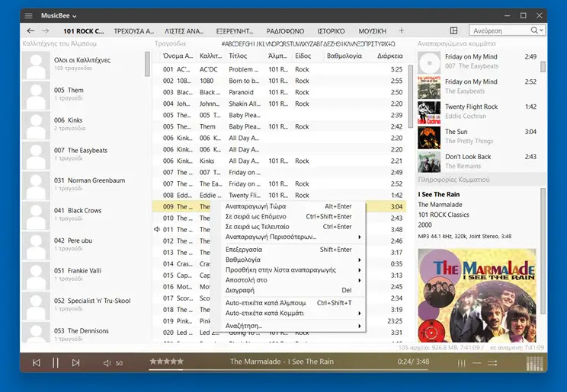
Task: Open the hamburger main menu
Action: (28, 15)
